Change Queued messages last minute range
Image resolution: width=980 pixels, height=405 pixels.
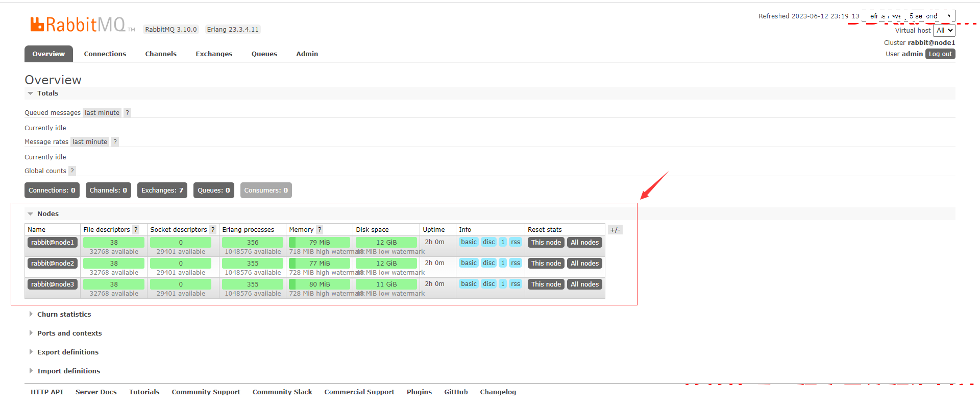[x=102, y=113]
